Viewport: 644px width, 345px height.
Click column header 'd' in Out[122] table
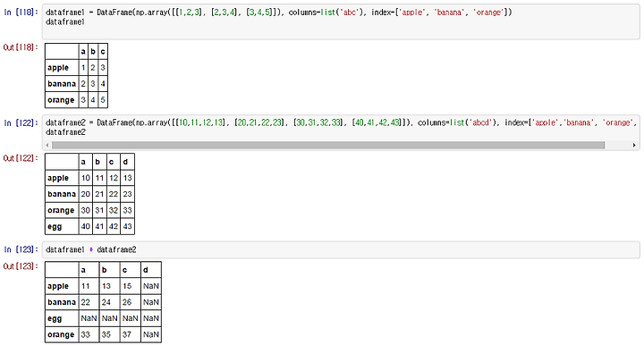coord(126,162)
